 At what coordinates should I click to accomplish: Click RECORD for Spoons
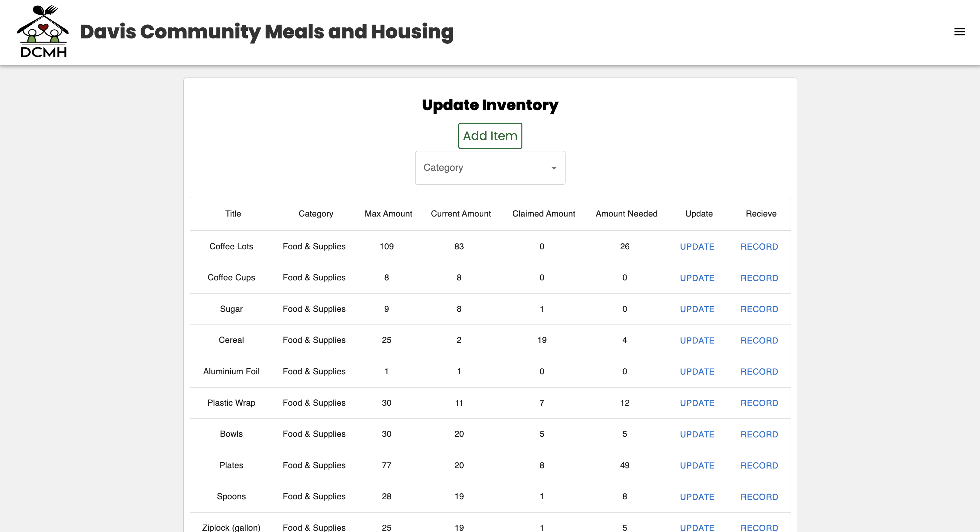tap(759, 497)
